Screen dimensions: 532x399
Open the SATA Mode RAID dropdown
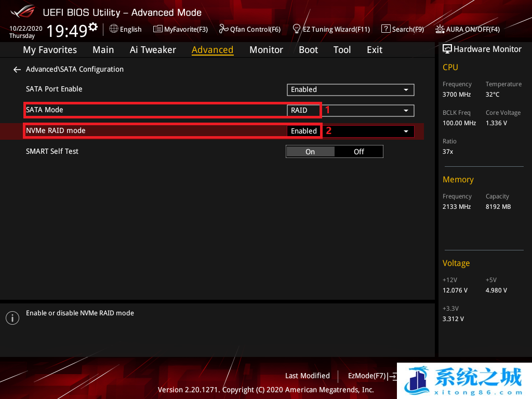[351, 110]
